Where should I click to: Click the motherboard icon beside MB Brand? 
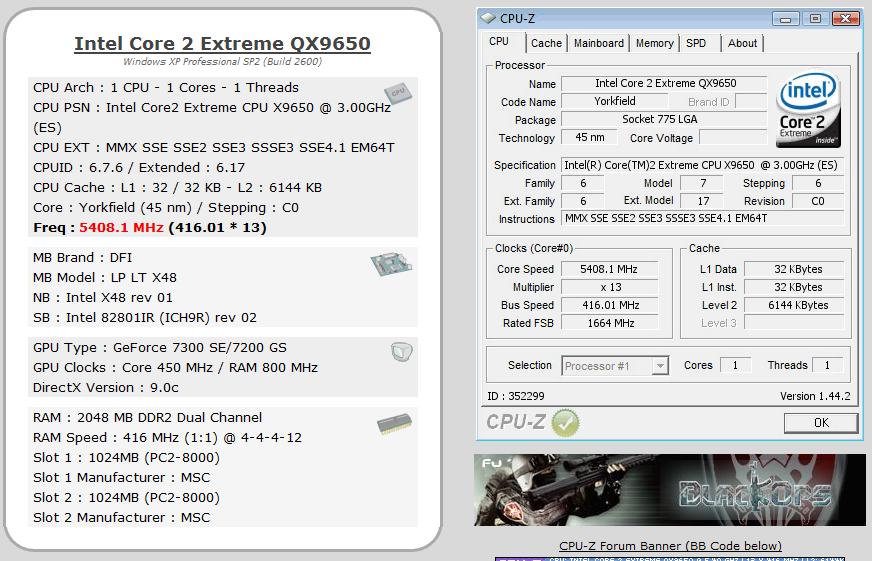(391, 264)
